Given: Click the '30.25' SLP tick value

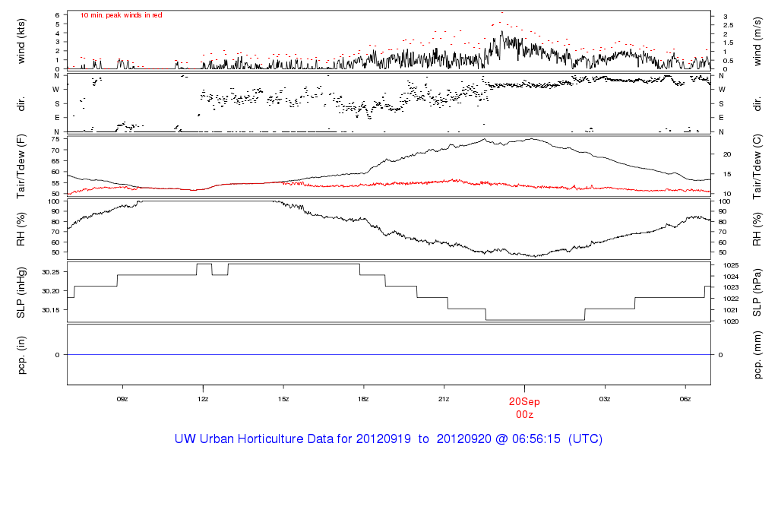Looking at the screenshot, I should (x=51, y=272).
